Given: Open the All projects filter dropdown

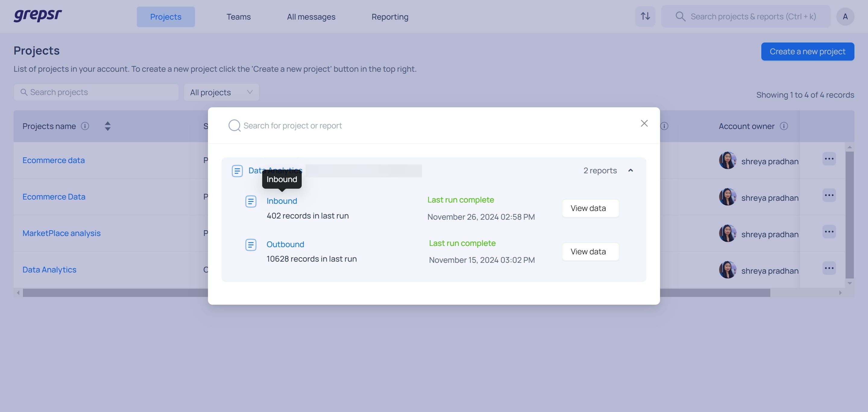Looking at the screenshot, I should click(222, 92).
